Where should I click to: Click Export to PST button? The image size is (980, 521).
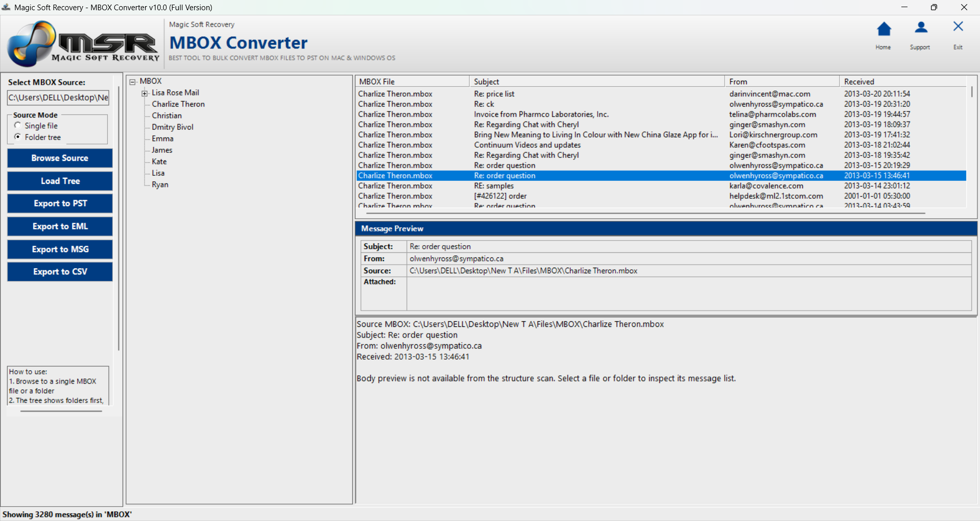point(60,203)
